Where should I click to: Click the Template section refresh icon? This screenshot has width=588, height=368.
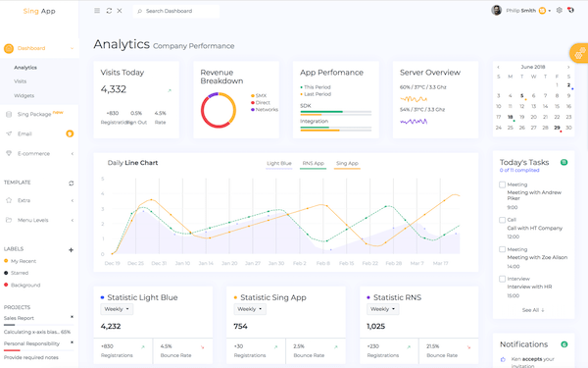point(71,184)
